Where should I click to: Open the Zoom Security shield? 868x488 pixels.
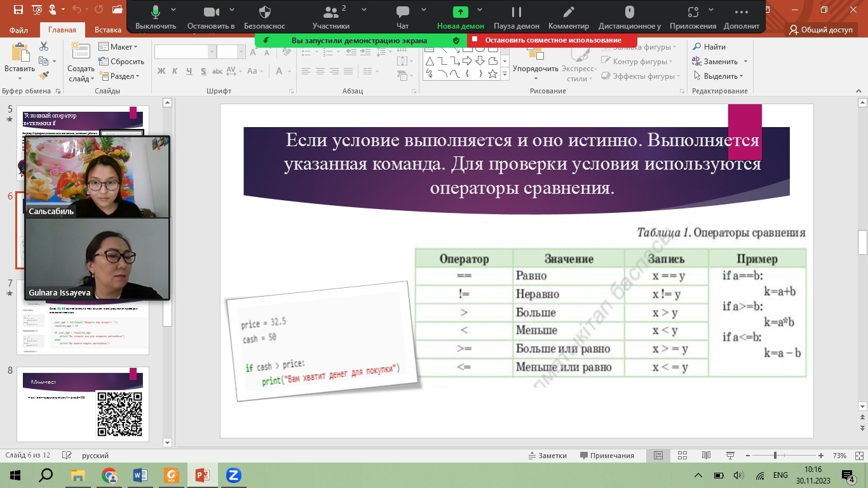[265, 13]
